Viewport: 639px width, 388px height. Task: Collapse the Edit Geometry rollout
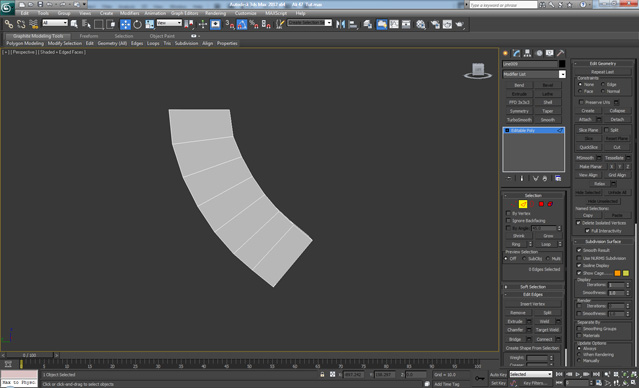pyautogui.click(x=603, y=64)
